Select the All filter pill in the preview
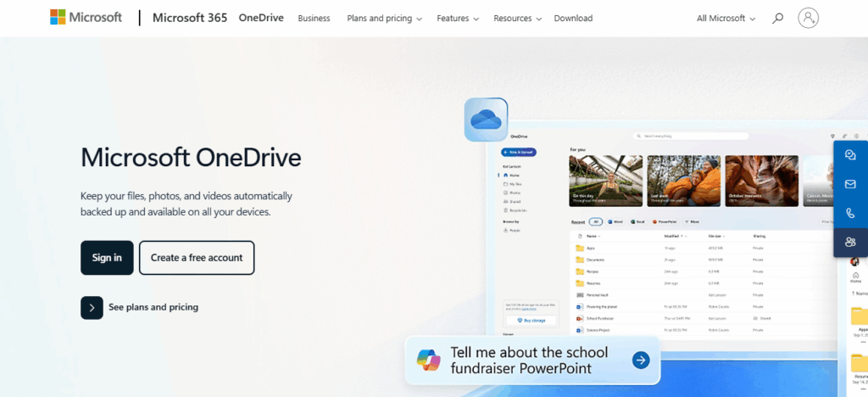This screenshot has height=397, width=868. [596, 221]
